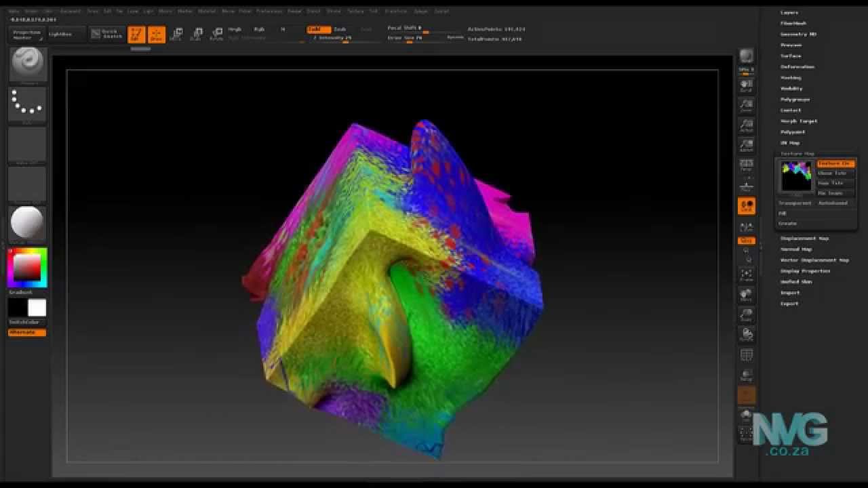Expand the Normal Map subpalette
This screenshot has height=488, width=868.
click(795, 249)
